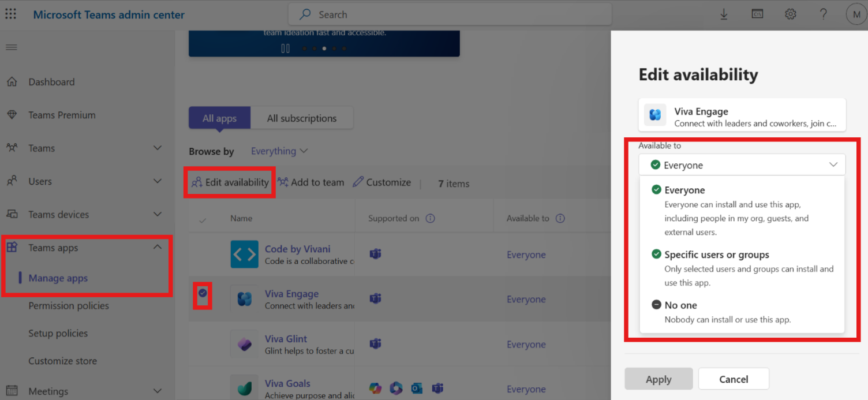Click the Viva Goals app icon
Screen dimensions: 868x400
click(x=244, y=388)
